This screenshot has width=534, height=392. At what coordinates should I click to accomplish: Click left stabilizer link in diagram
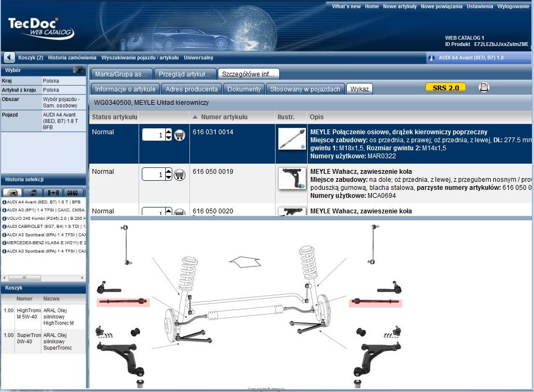[126, 245]
